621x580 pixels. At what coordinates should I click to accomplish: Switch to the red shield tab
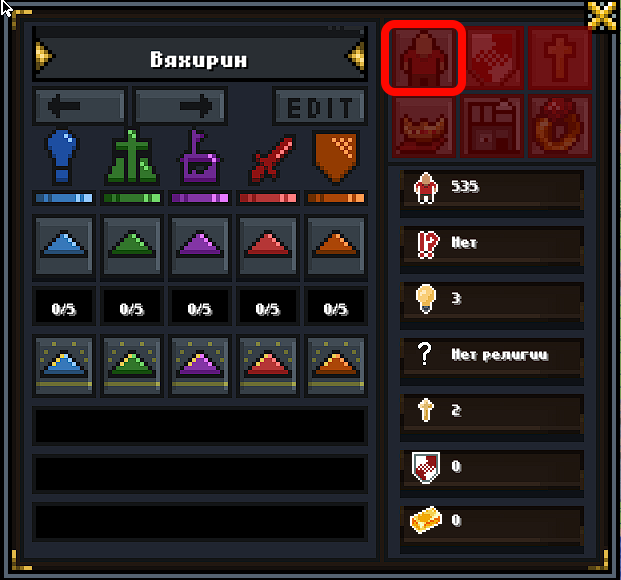(491, 58)
